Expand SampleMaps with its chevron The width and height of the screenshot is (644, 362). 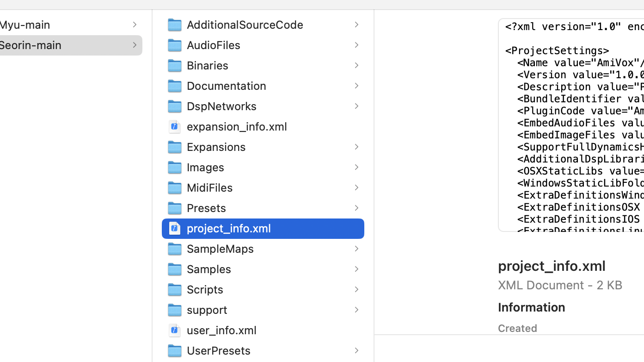click(356, 249)
